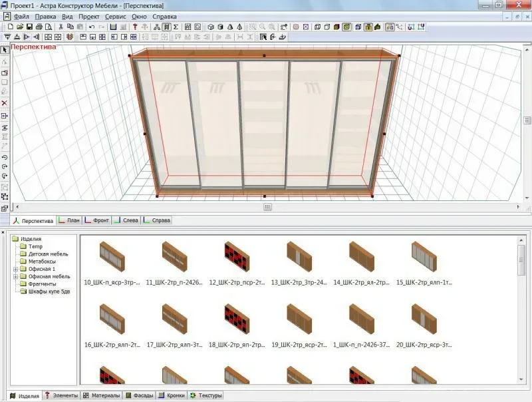Expand the Офисная мебель tree node
This screenshot has width=532, height=402.
15,276
